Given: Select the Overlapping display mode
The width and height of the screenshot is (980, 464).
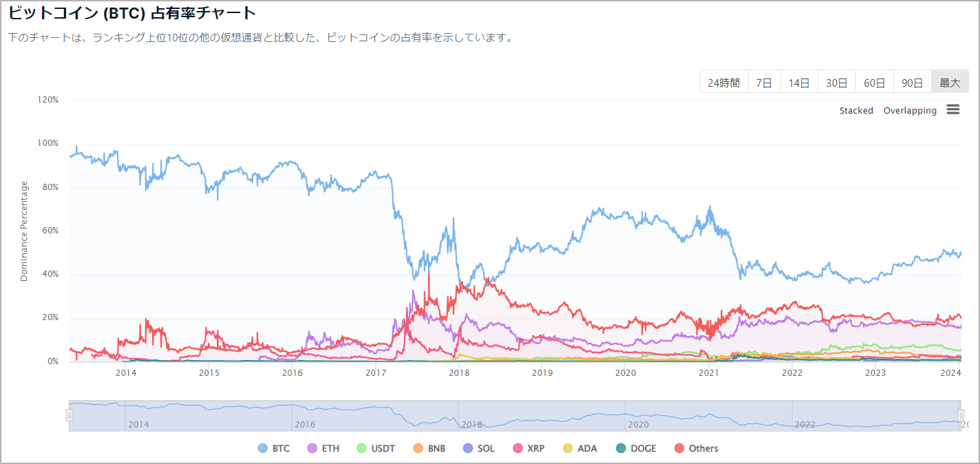Looking at the screenshot, I should [910, 110].
